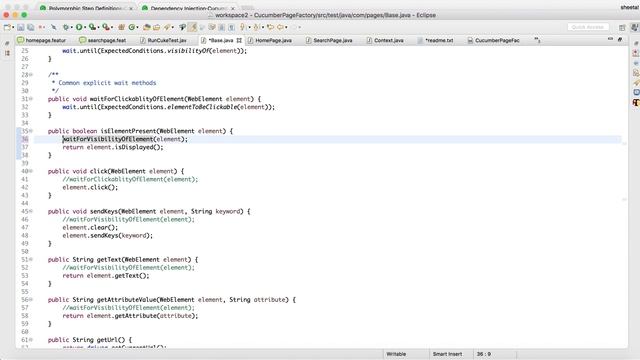Switch to the HomePage.java tab
Viewport: 640px width, 360px height.
click(x=269, y=40)
